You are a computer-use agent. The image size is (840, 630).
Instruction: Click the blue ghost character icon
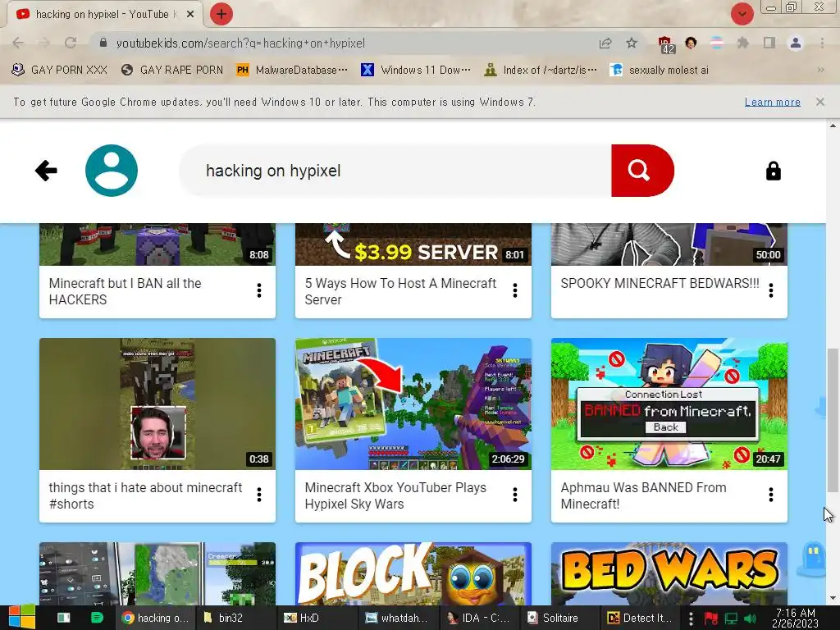tap(813, 559)
